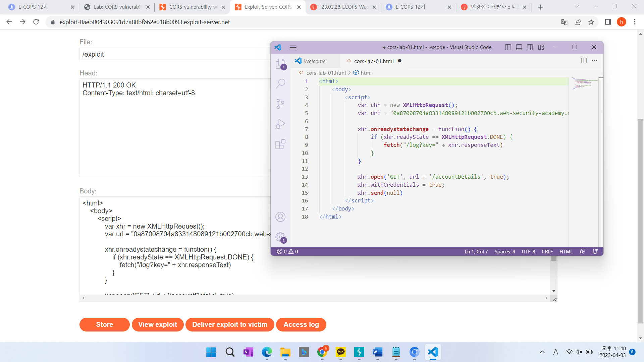Image resolution: width=644 pixels, height=362 pixels.
Task: Click the translate page icon
Action: 564,22
